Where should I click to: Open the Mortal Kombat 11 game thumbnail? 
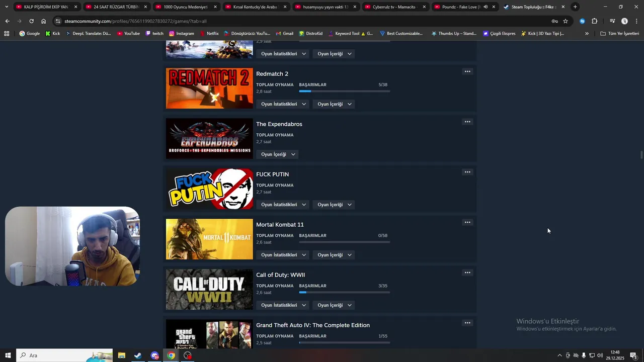click(209, 239)
